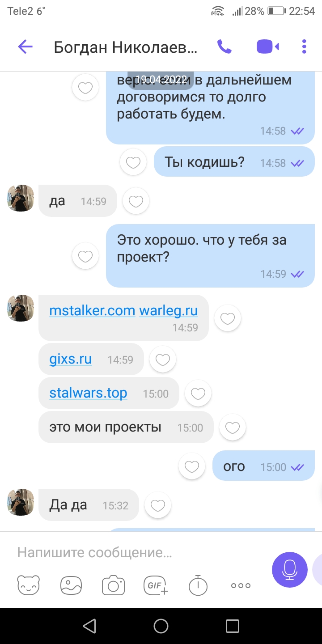Expand more attachment options (three dots)
This screenshot has height=644, width=322.
[241, 585]
